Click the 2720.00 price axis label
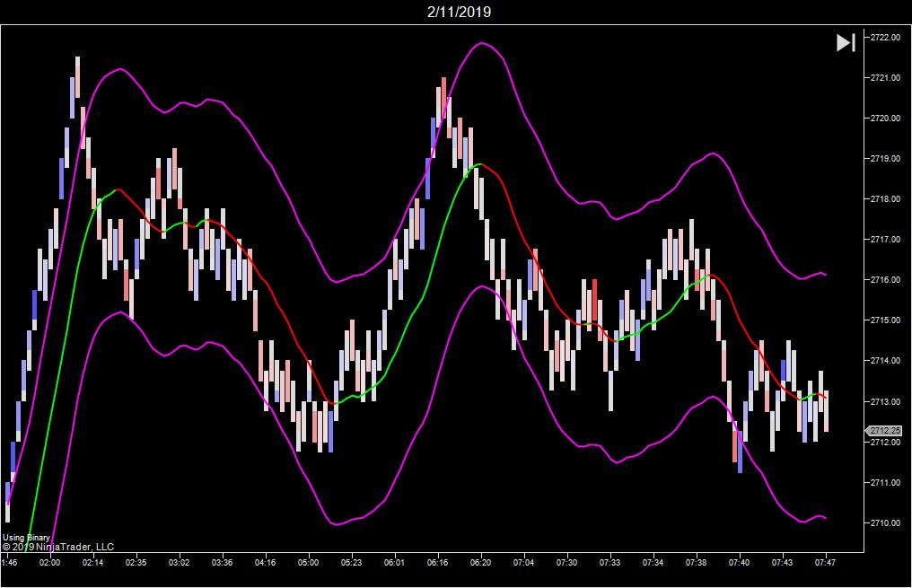The height and width of the screenshot is (588, 912). click(x=885, y=118)
